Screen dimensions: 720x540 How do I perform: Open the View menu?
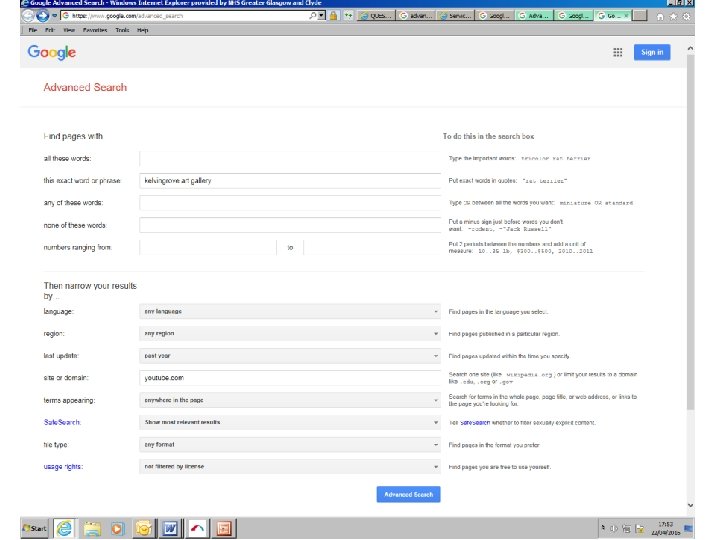tap(69, 30)
